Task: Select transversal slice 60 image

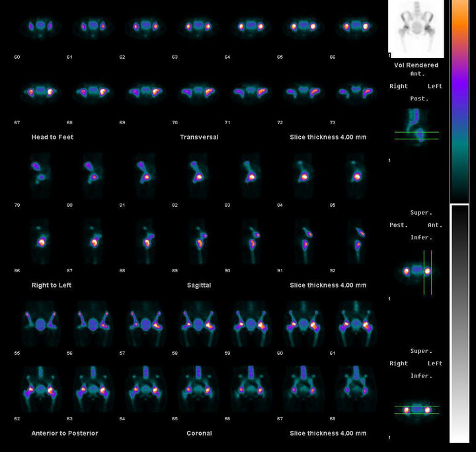Action: tap(39, 26)
